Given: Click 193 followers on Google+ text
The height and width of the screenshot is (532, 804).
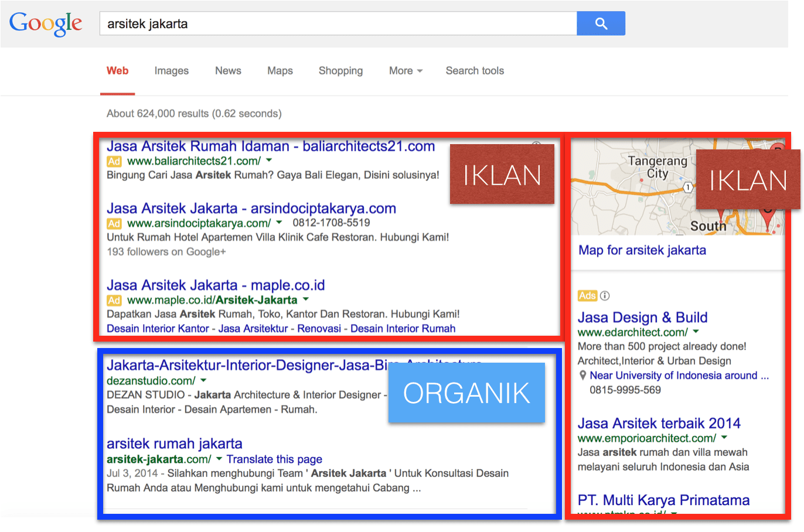Looking at the screenshot, I should 166,252.
